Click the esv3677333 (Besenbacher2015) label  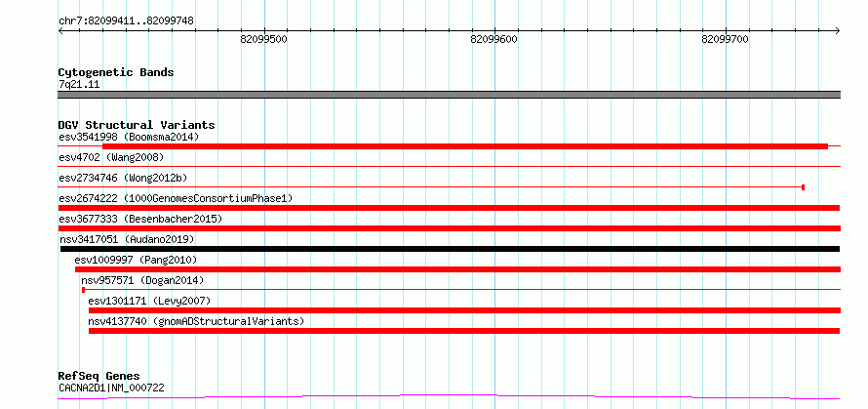point(140,219)
